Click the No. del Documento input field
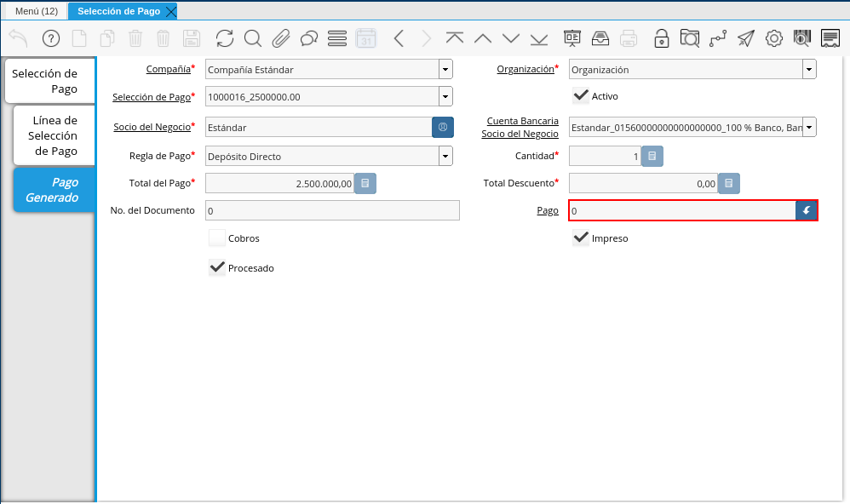The height and width of the screenshot is (504, 850). point(332,210)
